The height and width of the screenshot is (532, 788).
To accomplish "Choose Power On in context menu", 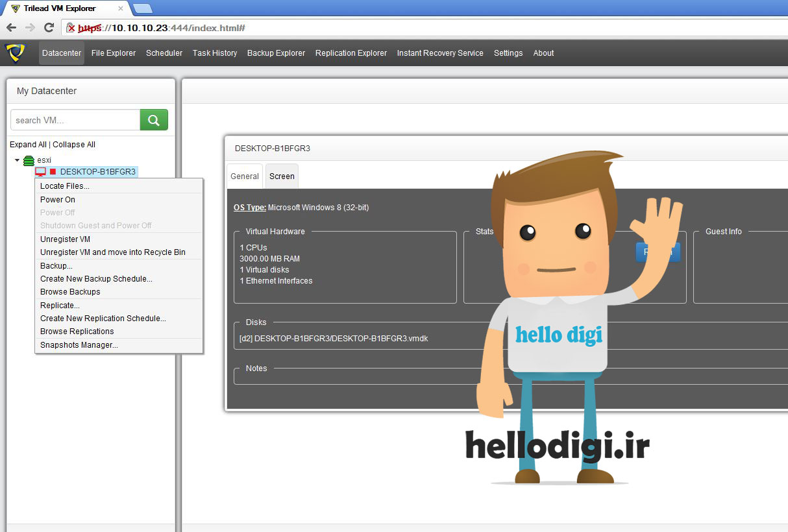I will pos(119,200).
